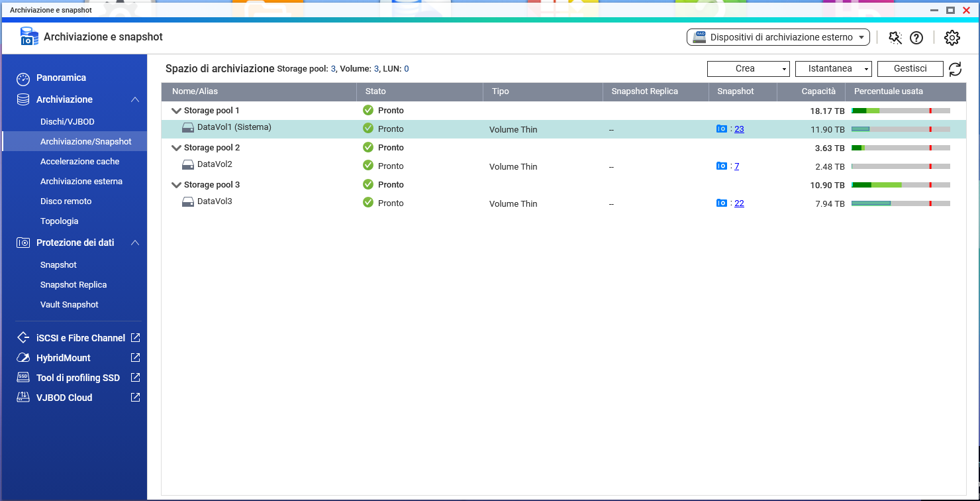Click DataVol1 snapshot camera icon
This screenshot has height=501, width=980.
click(722, 129)
